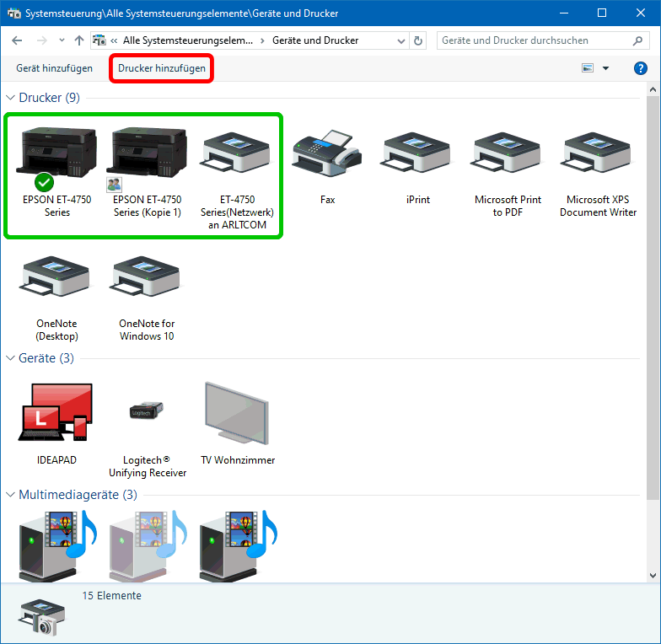Expand the address bar history dropdown
Screen dimensions: 661x644
pos(400,40)
